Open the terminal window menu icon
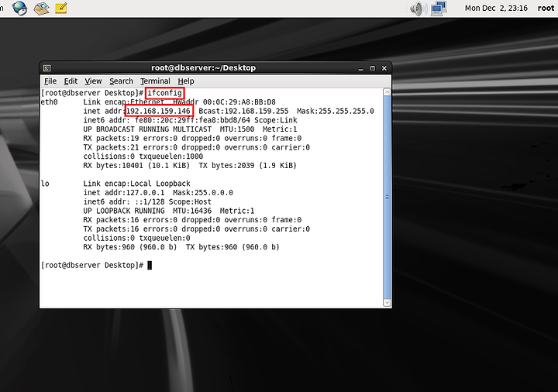 pos(47,68)
